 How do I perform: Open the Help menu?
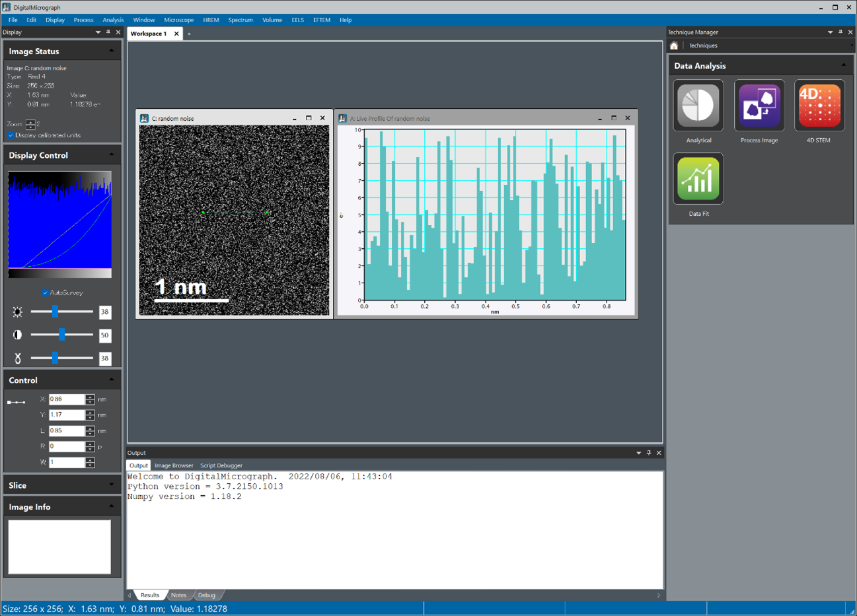[x=346, y=20]
